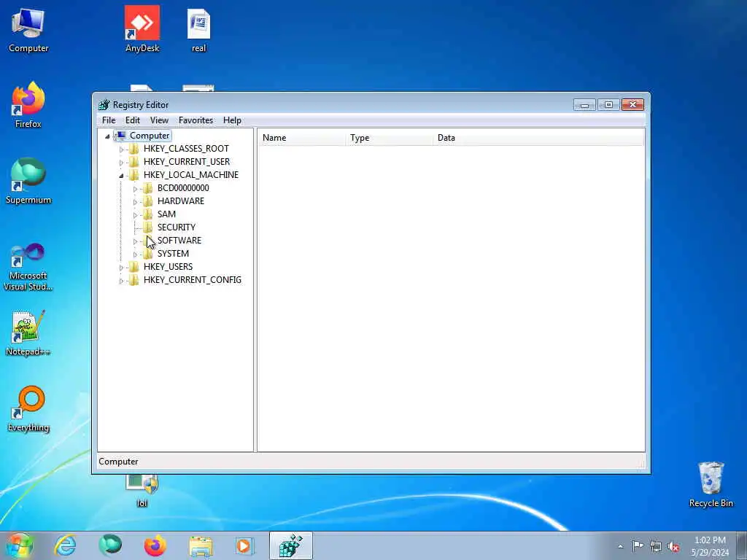Select the AnyDesk desktop shortcut
This screenshot has width=747, height=560.
coord(142,29)
